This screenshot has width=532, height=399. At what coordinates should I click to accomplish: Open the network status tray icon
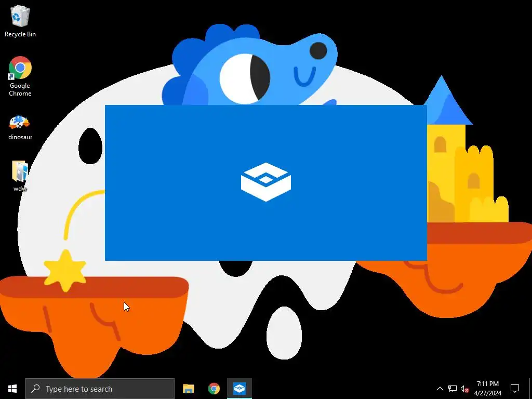point(453,389)
